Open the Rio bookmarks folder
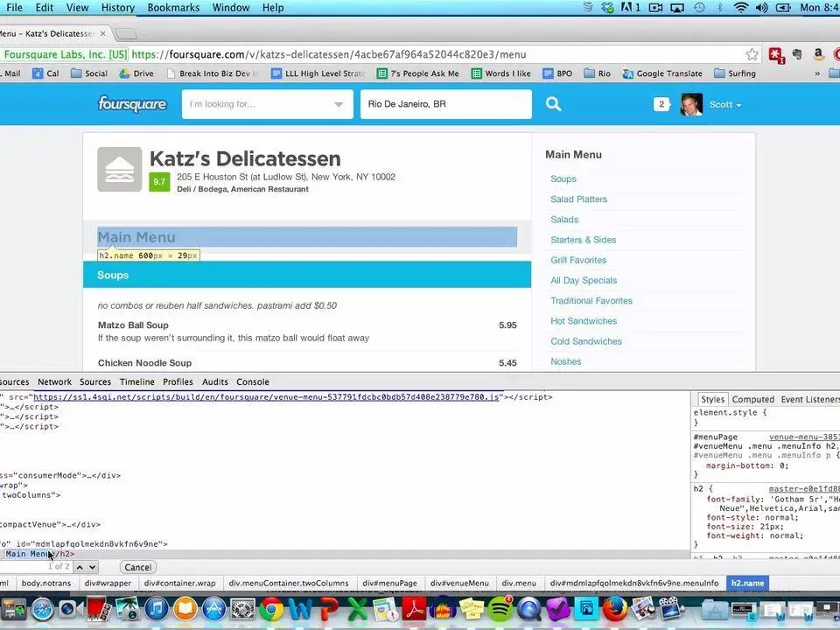 (x=598, y=73)
